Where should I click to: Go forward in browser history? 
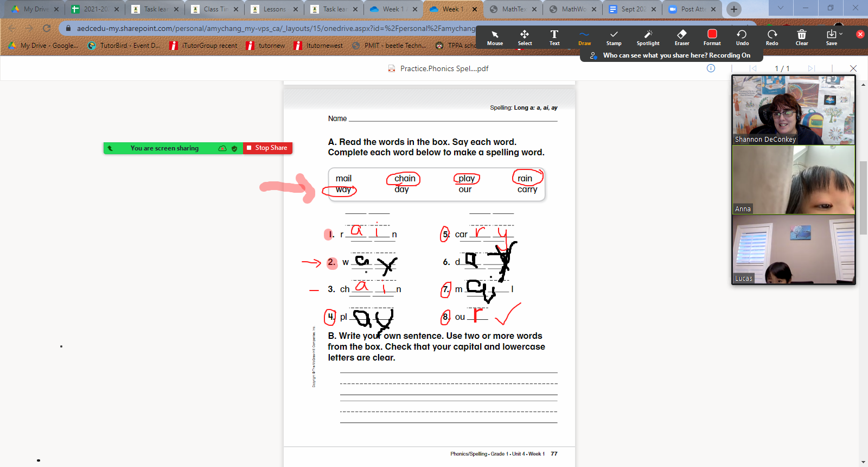[x=29, y=28]
